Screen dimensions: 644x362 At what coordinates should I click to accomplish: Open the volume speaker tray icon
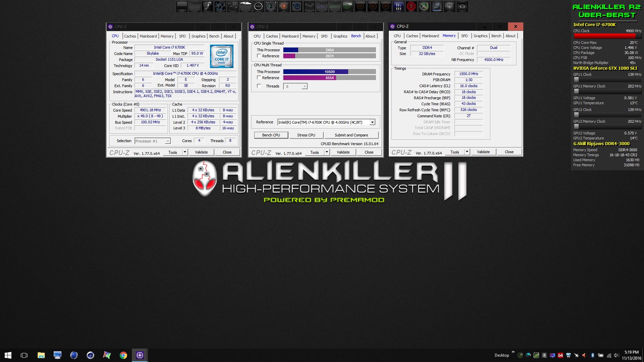point(617,355)
